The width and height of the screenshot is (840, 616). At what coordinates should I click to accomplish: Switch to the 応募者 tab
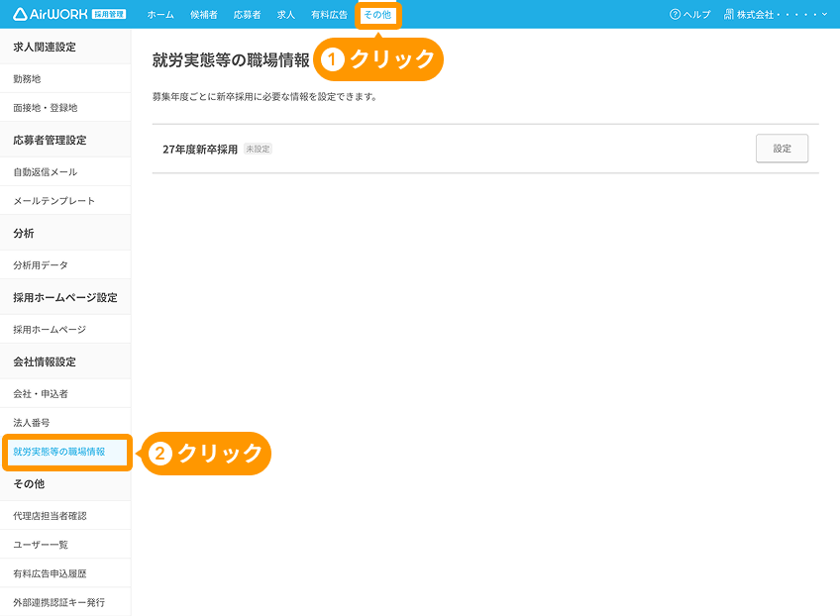pos(247,15)
